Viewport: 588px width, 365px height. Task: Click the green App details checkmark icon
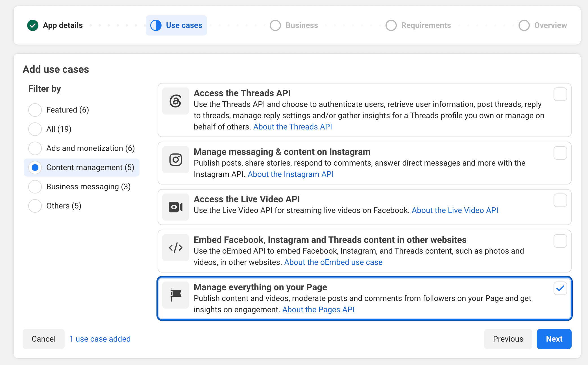tap(33, 25)
